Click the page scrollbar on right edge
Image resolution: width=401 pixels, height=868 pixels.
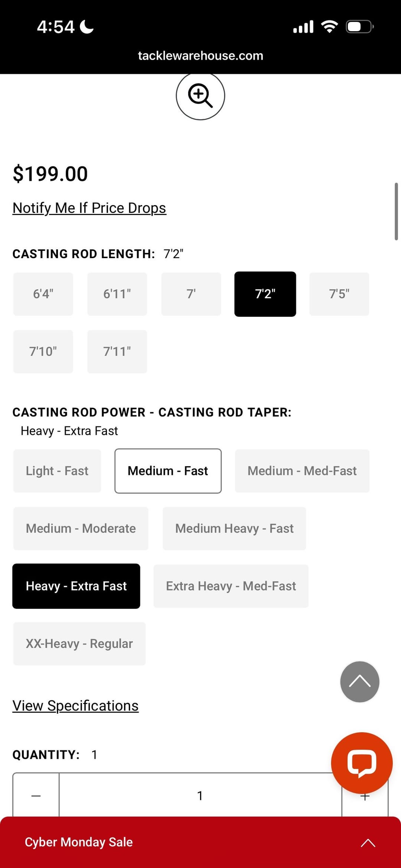(396, 212)
